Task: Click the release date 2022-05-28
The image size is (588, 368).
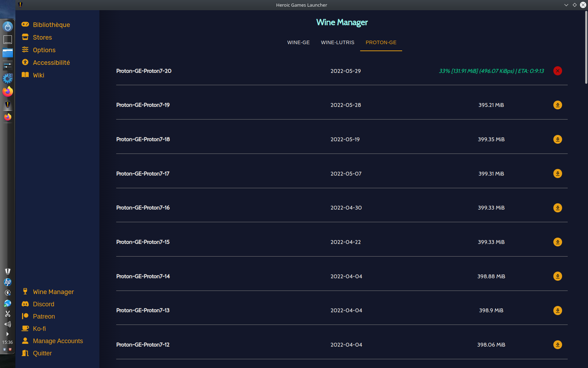Action: pos(346,105)
